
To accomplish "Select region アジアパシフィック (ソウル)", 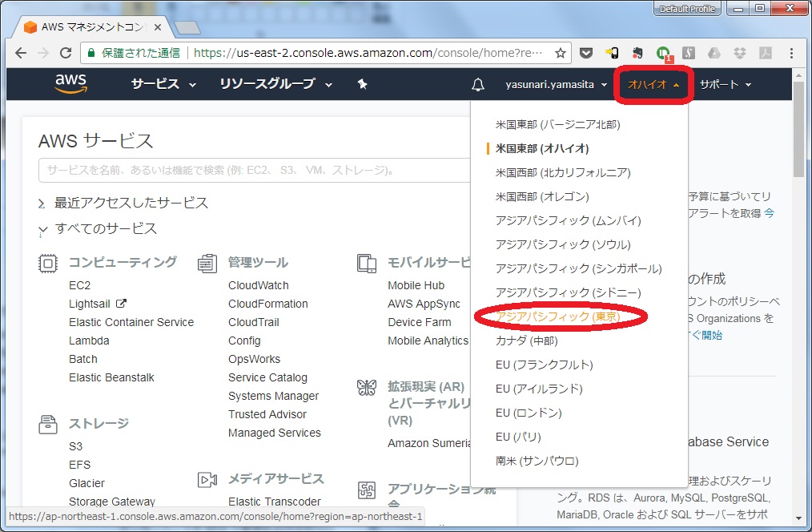I will click(x=563, y=244).
